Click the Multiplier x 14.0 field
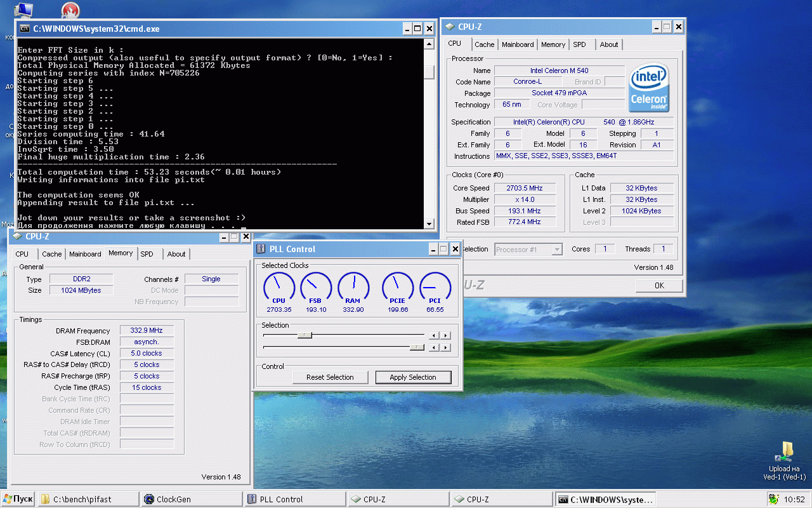This screenshot has height=508, width=812. coord(525,199)
